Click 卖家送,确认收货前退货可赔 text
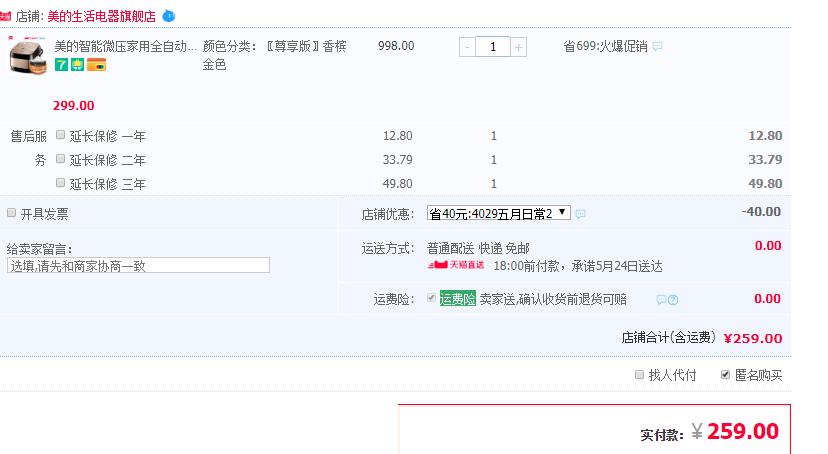The width and height of the screenshot is (828, 454). [553, 299]
